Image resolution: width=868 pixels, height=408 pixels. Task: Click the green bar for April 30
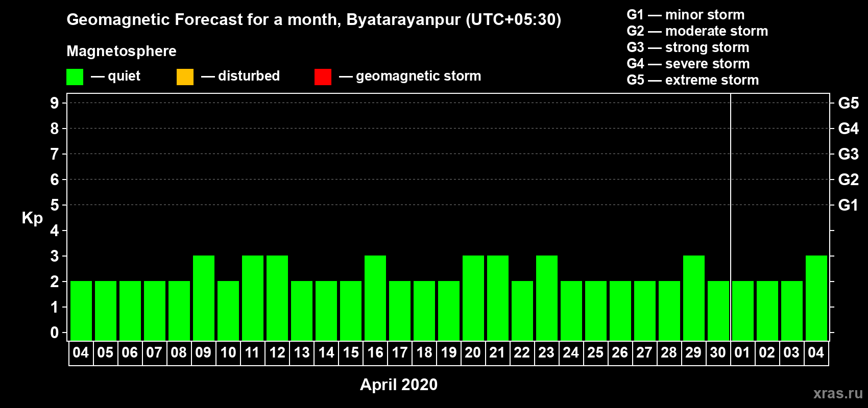tap(718, 311)
